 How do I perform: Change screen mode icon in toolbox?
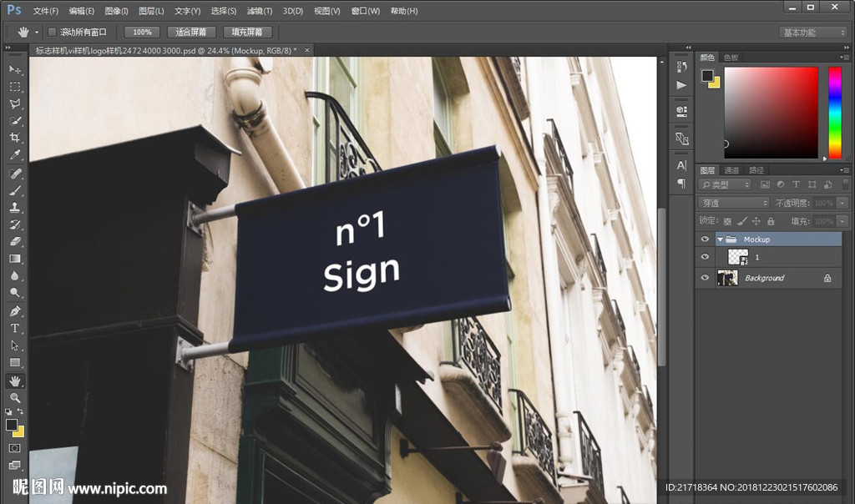(x=15, y=465)
